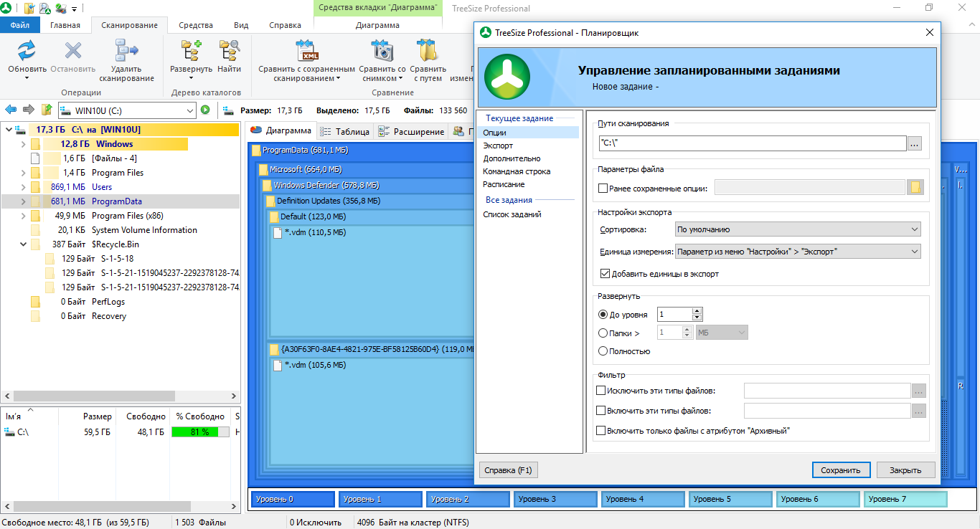The width and height of the screenshot is (980, 529).
Task: Click the folder browse icon for saved options
Action: click(x=915, y=188)
